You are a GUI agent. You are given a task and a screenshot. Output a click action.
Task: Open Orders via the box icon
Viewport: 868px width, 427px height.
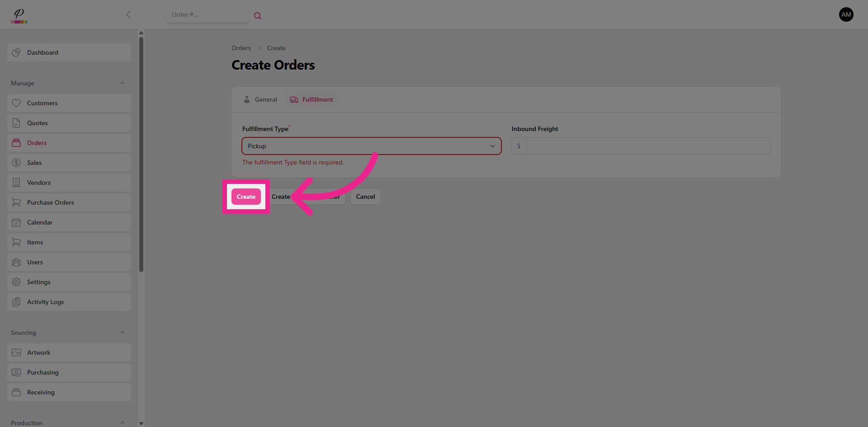[x=16, y=143]
